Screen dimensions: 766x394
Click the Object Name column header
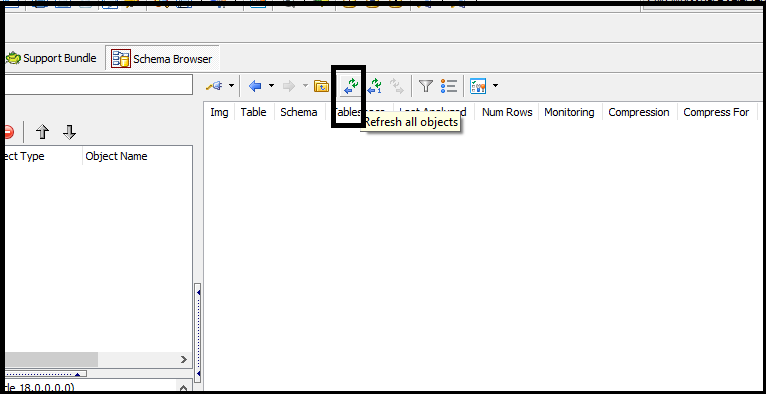coord(116,156)
